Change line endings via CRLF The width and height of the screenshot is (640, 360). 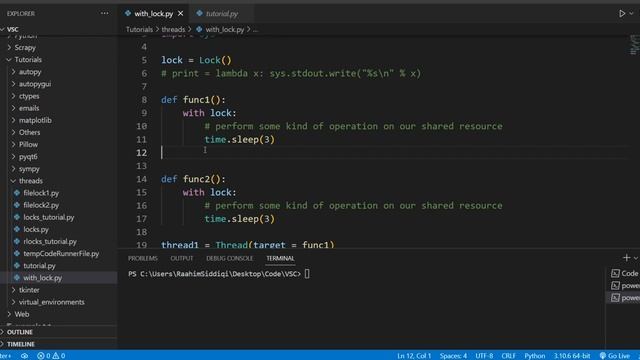(509, 356)
